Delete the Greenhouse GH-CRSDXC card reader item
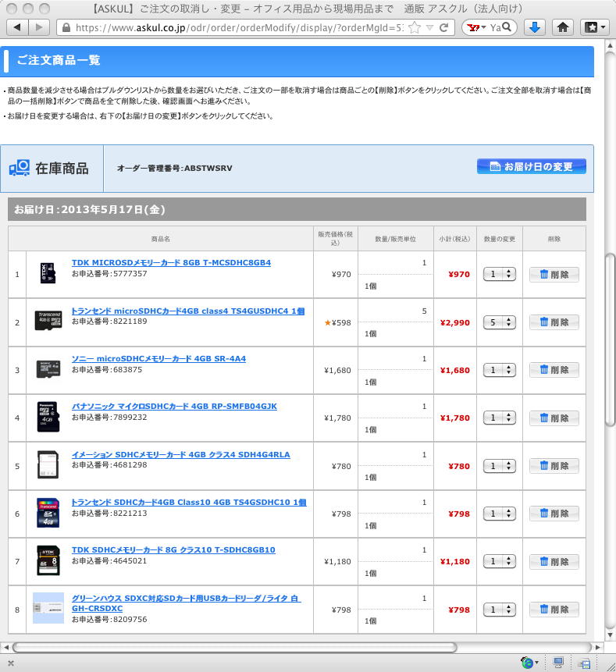The height and width of the screenshot is (672, 616). pyautogui.click(x=554, y=609)
